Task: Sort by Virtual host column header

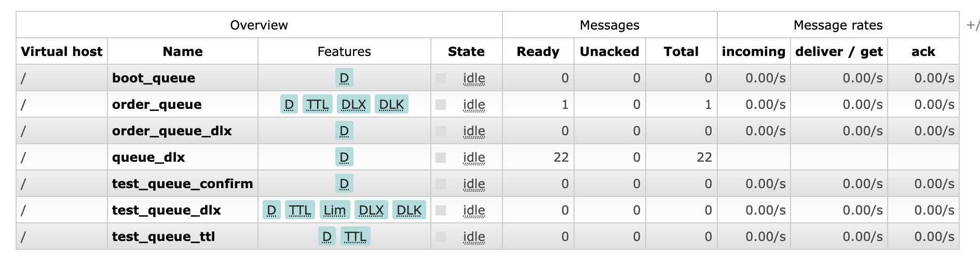Action: (x=62, y=51)
